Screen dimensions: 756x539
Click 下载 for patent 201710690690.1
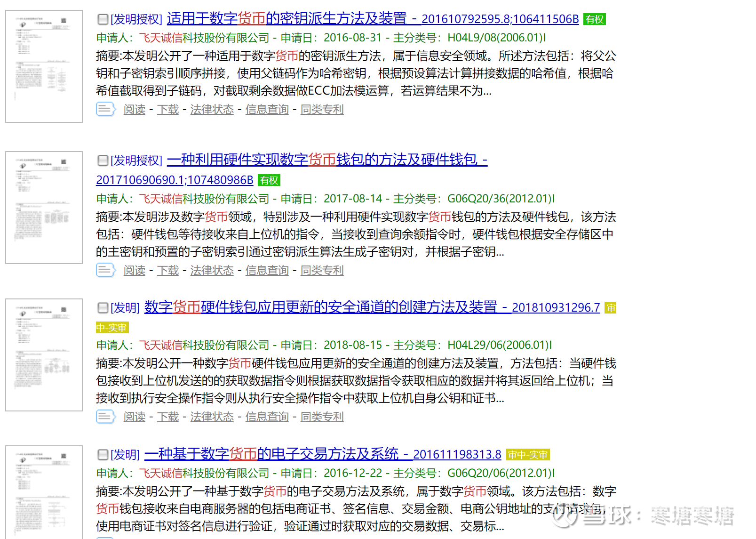click(168, 271)
